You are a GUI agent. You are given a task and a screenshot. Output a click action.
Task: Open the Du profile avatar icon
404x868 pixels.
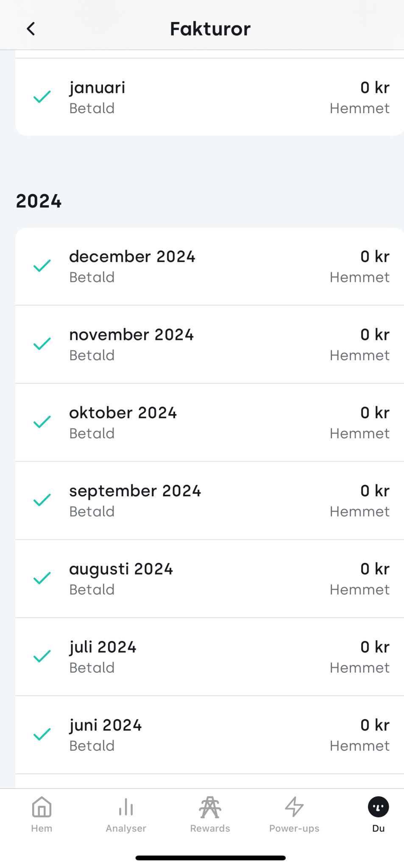click(x=378, y=807)
